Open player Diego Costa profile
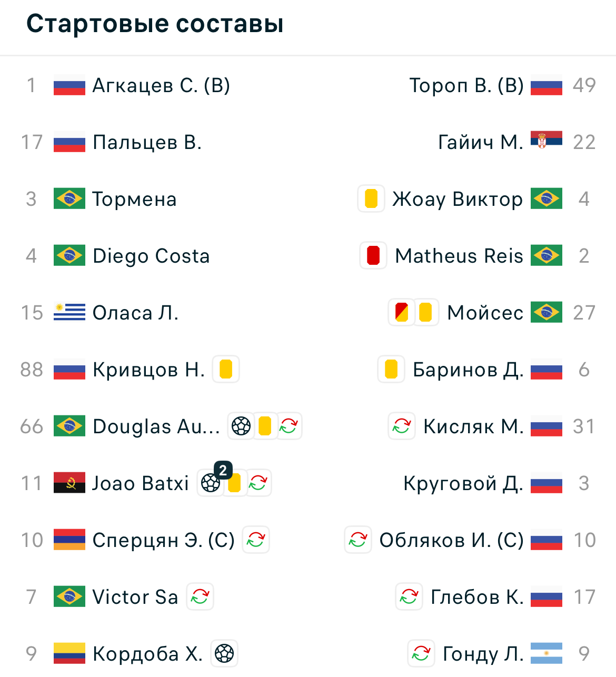616x677 pixels. point(151,256)
